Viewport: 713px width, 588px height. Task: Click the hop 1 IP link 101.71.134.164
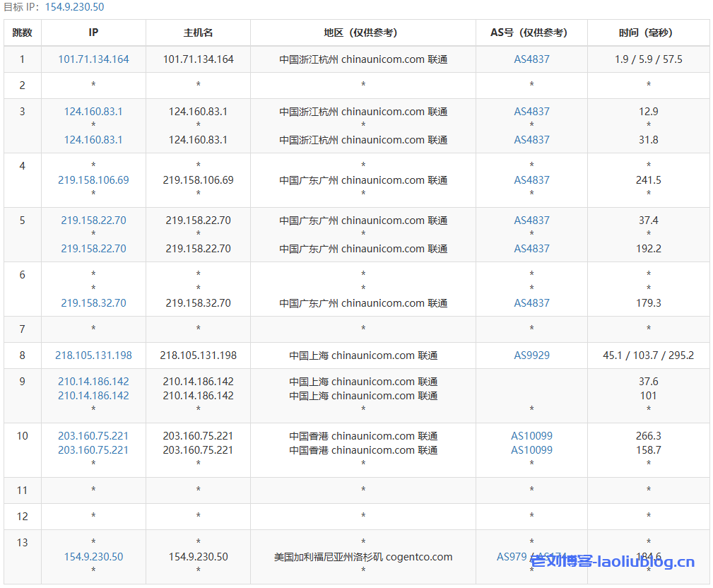[x=93, y=59]
